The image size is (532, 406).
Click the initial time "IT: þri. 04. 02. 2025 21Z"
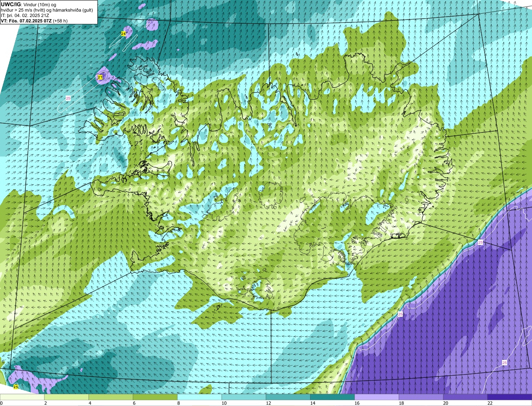(25, 15)
